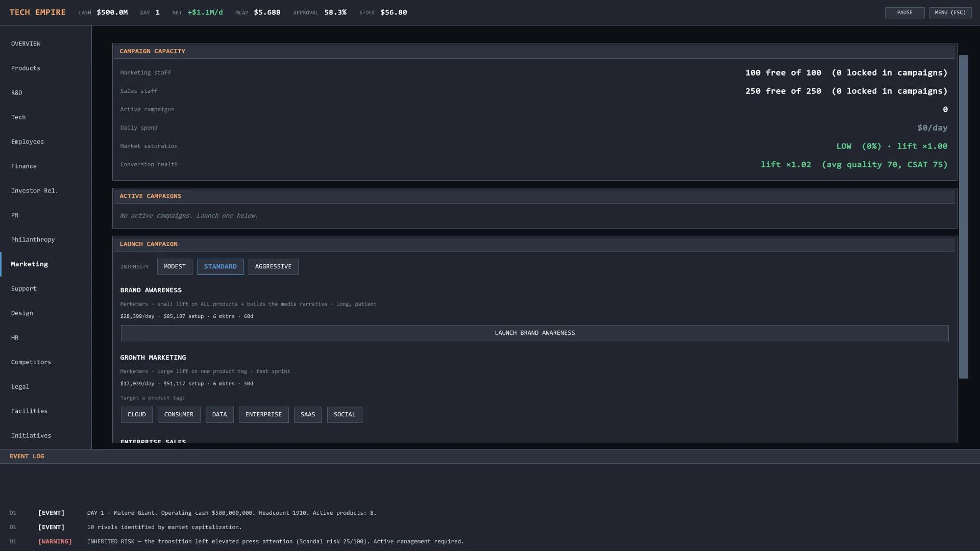Viewport: 980px width, 551px height.
Task: Target the SOCIAL product tag
Action: [345, 415]
